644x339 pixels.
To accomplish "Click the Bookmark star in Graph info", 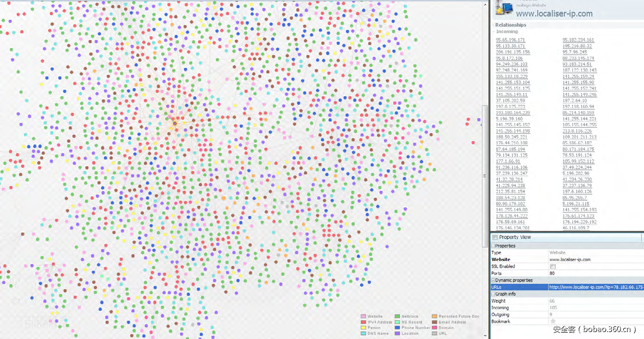I will tap(553, 321).
